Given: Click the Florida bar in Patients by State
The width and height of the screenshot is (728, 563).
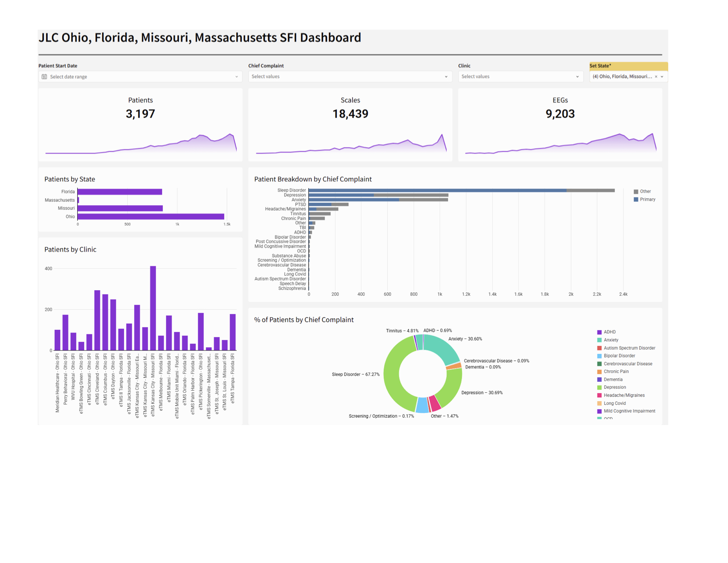Looking at the screenshot, I should coord(119,192).
